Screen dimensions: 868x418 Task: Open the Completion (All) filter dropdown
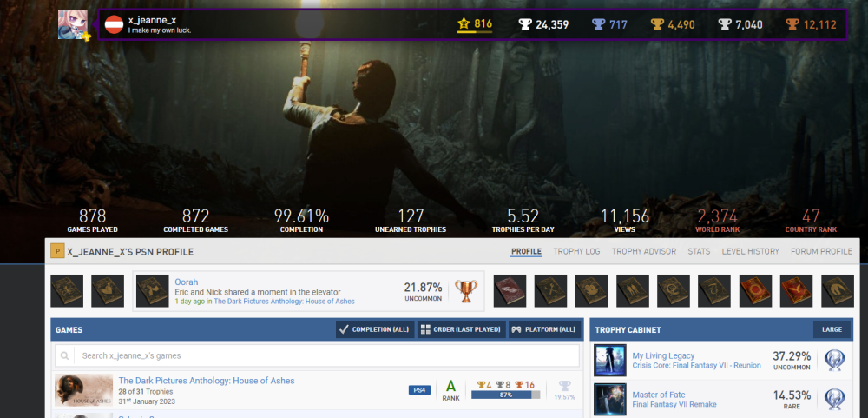click(374, 329)
